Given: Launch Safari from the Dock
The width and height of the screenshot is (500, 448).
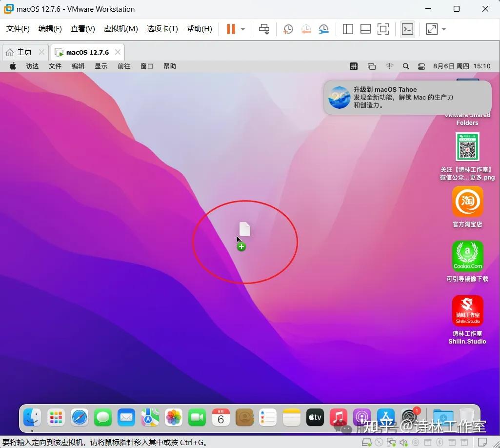Looking at the screenshot, I should click(80, 417).
